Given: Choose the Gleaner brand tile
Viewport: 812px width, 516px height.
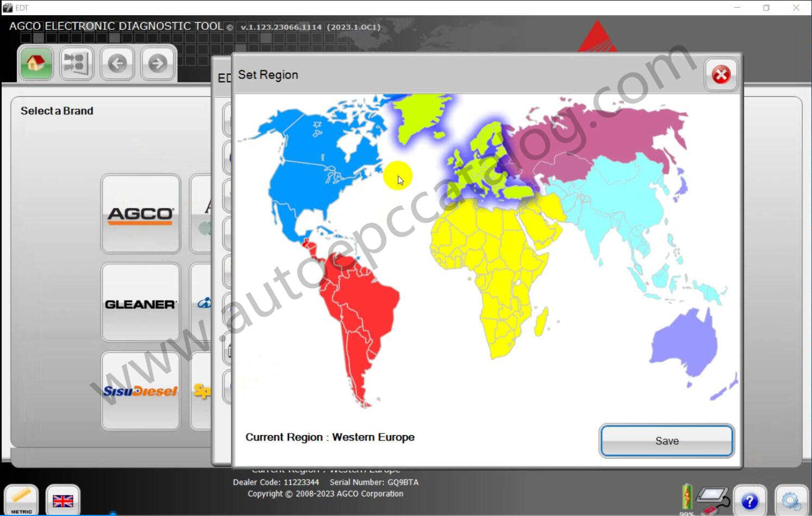Looking at the screenshot, I should [x=141, y=303].
